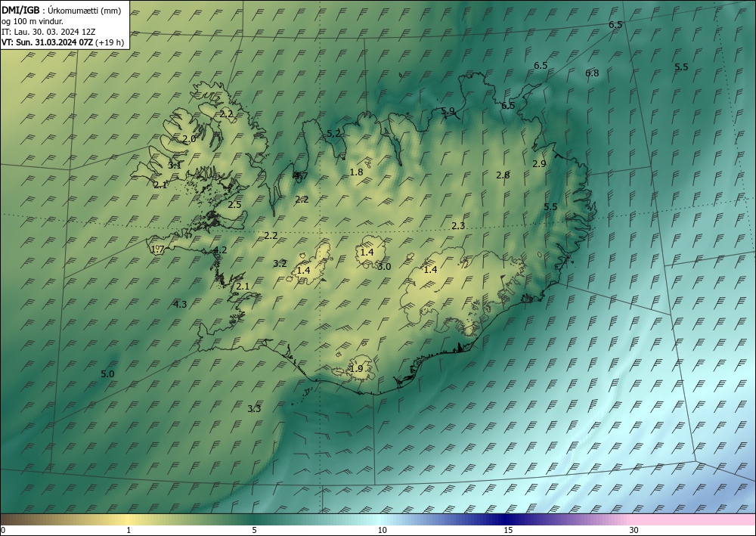The width and height of the screenshot is (756, 536).
Task: Click the 0 tick on the color scale
Action: click(3, 531)
